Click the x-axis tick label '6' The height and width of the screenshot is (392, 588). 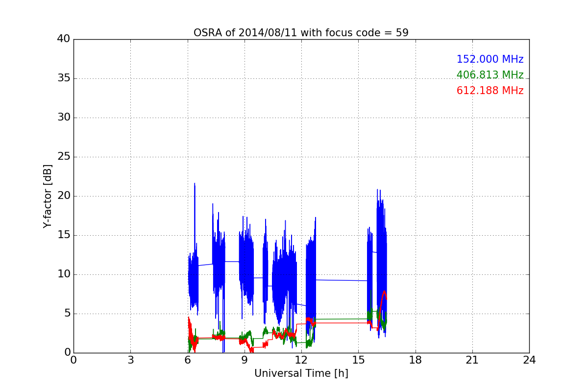click(187, 360)
